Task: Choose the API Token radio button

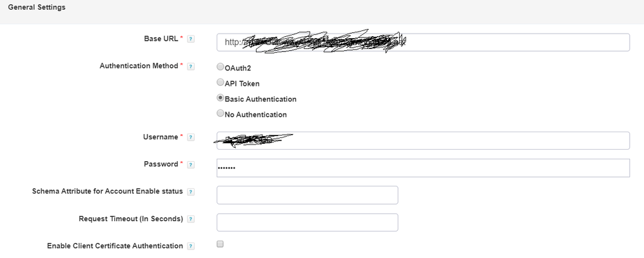Action: (x=220, y=83)
